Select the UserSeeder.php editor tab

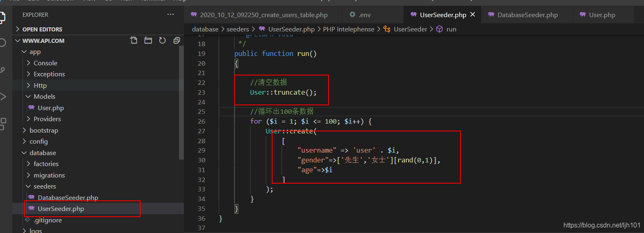[x=443, y=15]
